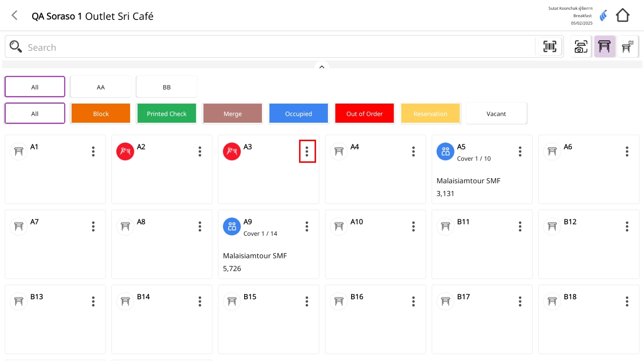Select the yellow Reservation filter
644x361 pixels.
pos(430,114)
